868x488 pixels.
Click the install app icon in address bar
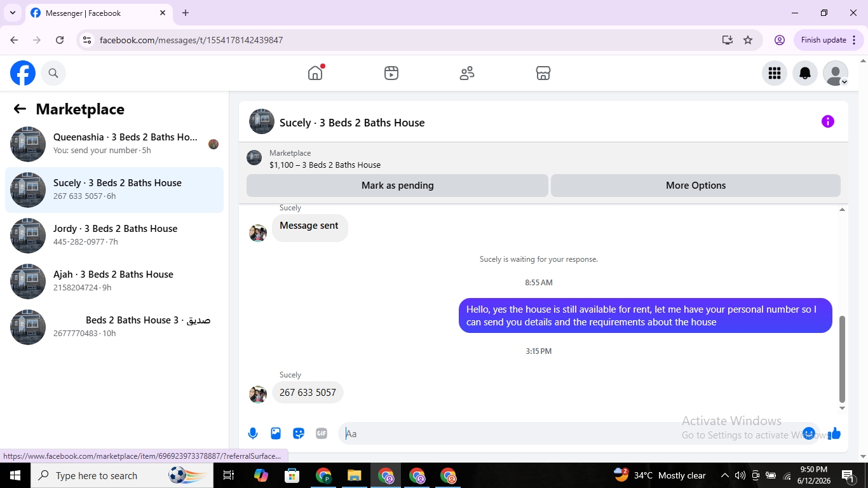[728, 40]
